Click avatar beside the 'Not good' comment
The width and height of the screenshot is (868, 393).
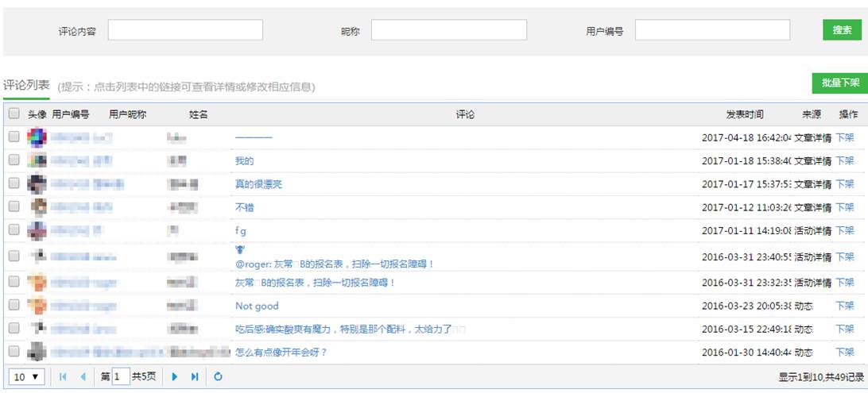[37, 306]
